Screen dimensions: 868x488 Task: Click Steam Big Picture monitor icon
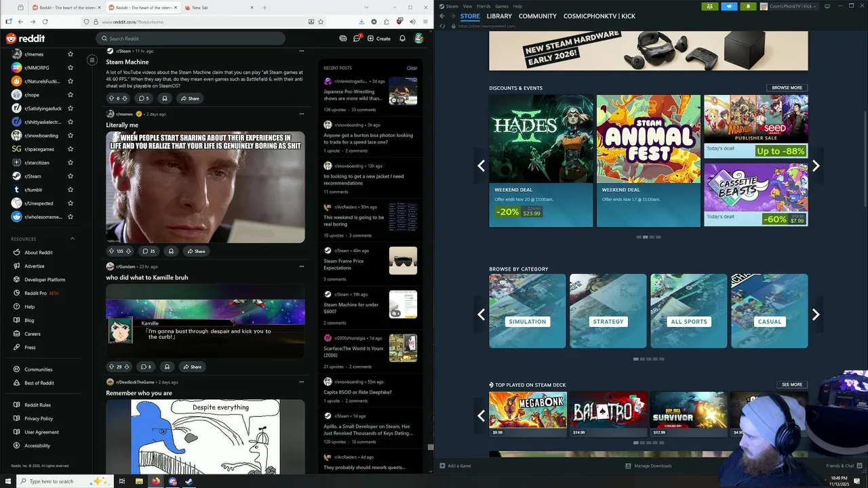point(827,6)
